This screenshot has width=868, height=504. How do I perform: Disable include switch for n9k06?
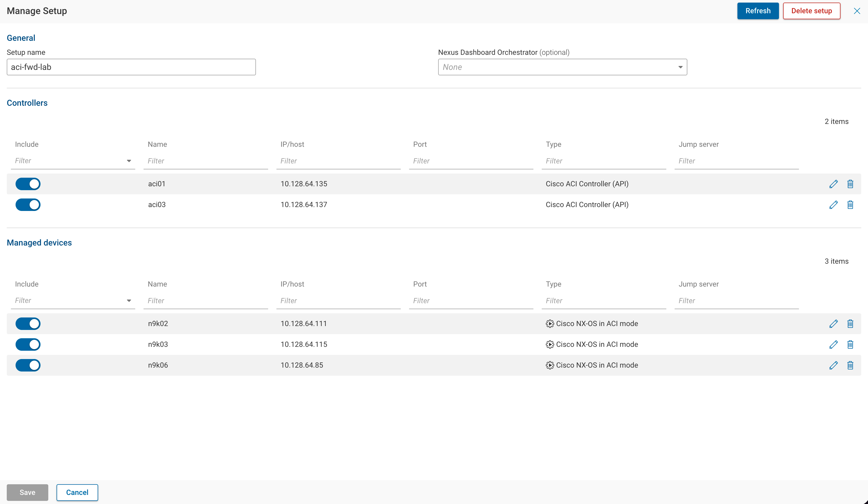pyautogui.click(x=28, y=365)
